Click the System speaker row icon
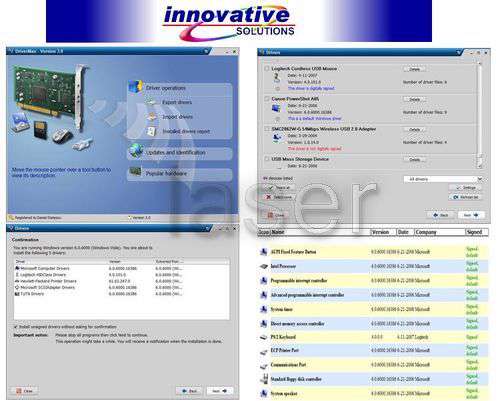The width and height of the screenshot is (500, 401). 263,394
